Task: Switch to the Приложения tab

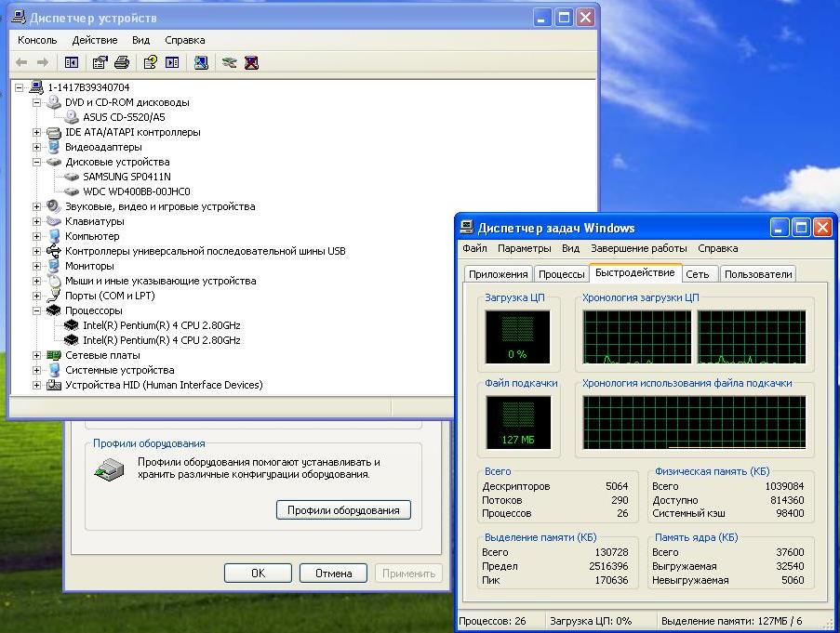Action: coord(499,274)
